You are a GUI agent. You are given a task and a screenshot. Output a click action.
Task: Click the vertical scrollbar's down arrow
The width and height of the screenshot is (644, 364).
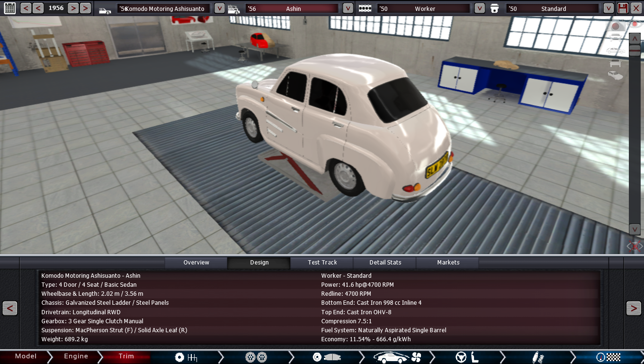click(x=635, y=229)
